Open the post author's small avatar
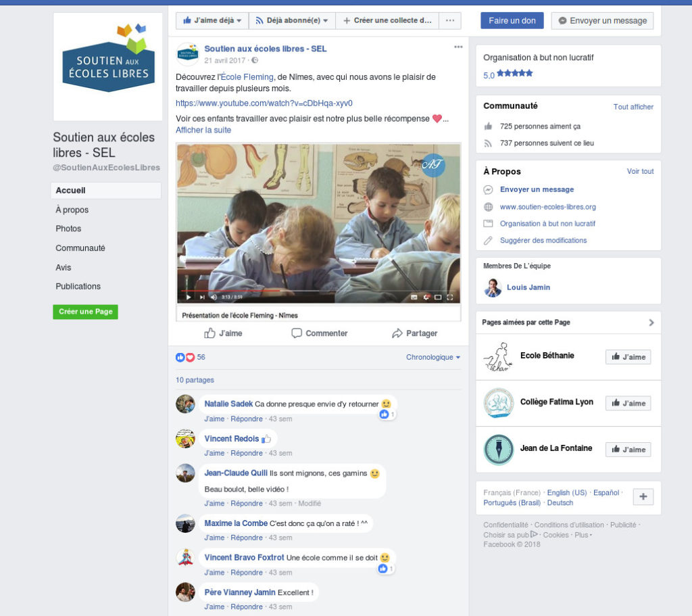Image resolution: width=692 pixels, height=616 pixels. coord(187,54)
